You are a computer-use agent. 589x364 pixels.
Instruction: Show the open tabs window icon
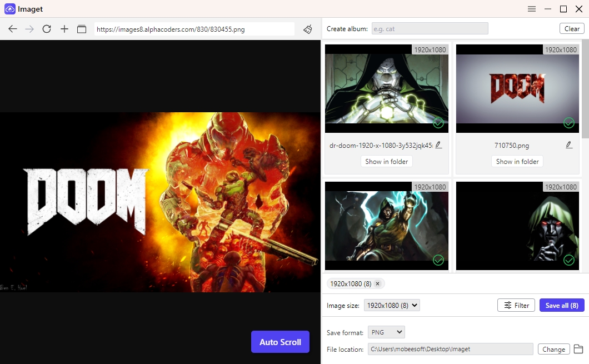[x=82, y=29]
